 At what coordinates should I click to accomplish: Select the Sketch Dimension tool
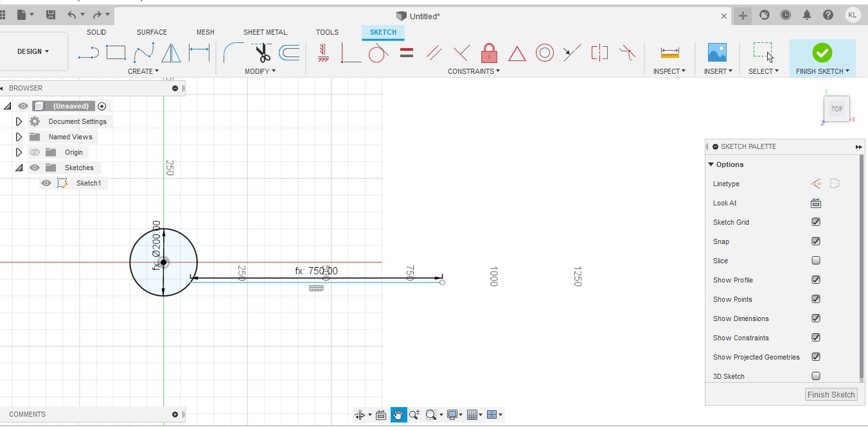pos(199,53)
